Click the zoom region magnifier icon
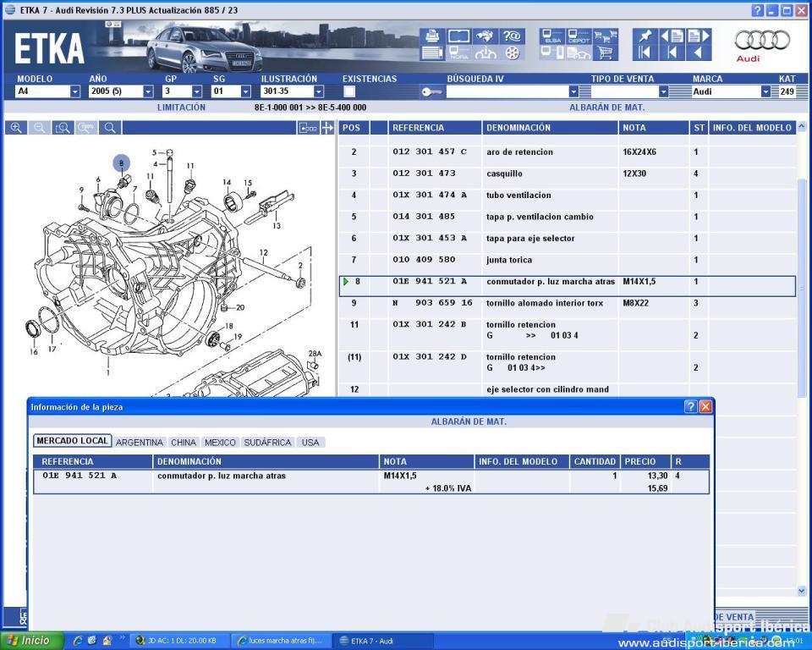 (63, 128)
